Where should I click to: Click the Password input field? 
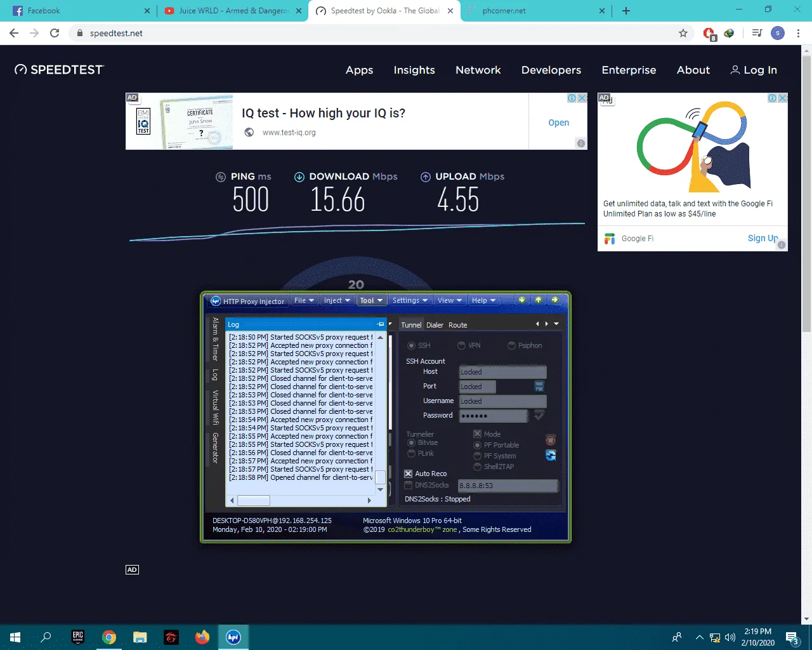[494, 416]
